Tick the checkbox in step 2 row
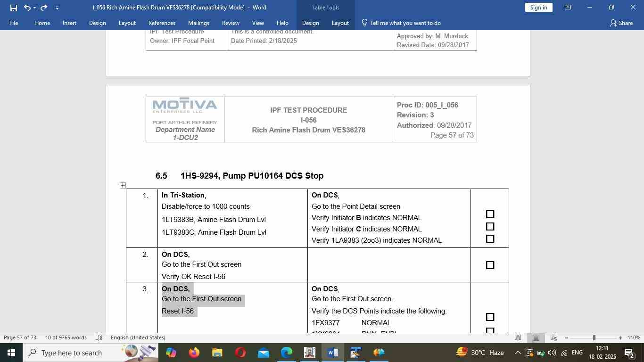 pos(490,265)
